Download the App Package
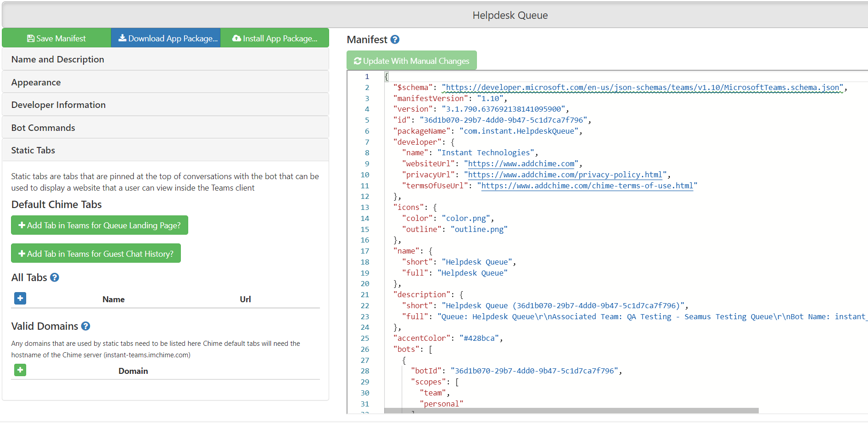Viewport: 868px width, 423px height. pos(166,38)
